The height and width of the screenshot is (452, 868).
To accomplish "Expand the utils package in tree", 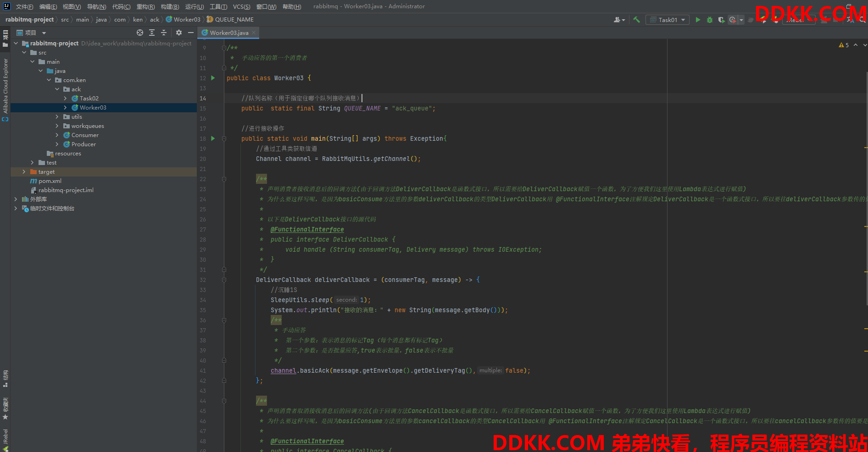I will point(57,117).
